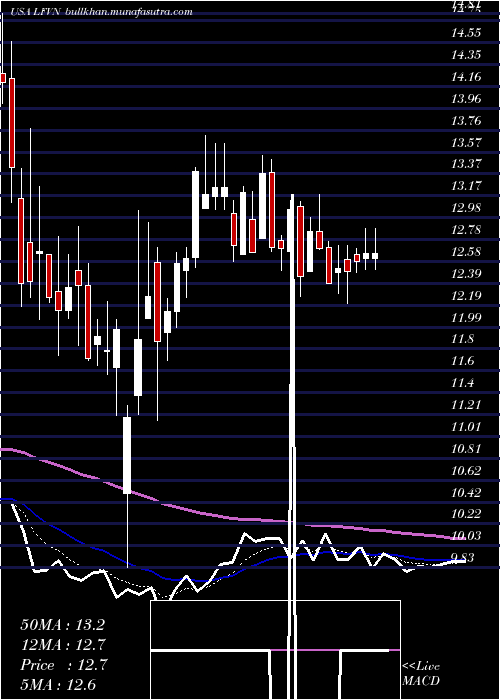Click the 10.81 price axis label

coord(466,448)
